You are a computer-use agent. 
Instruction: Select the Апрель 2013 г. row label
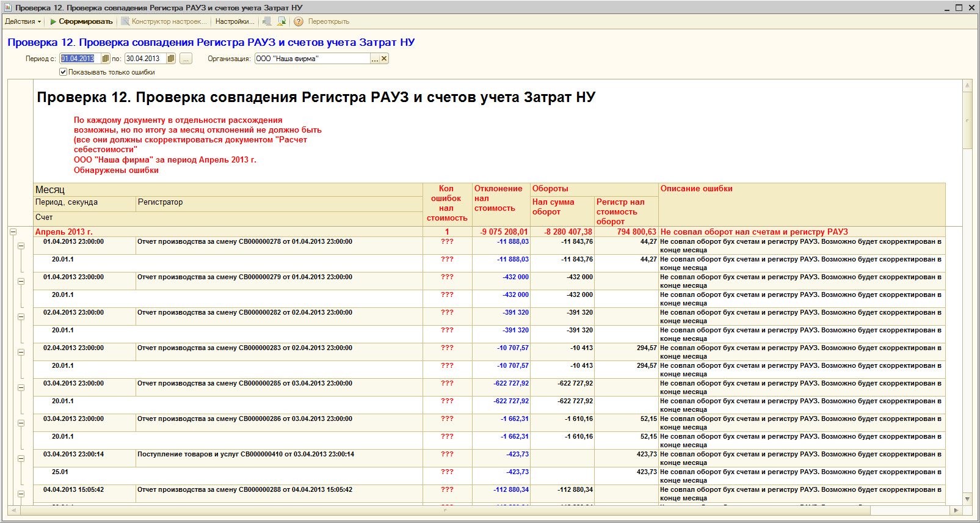coord(64,232)
